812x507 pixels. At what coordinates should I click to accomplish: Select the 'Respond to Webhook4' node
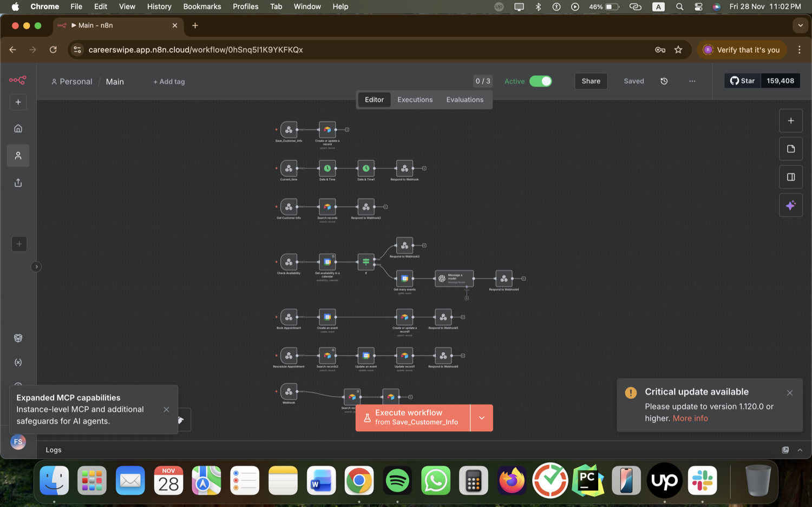(x=504, y=279)
